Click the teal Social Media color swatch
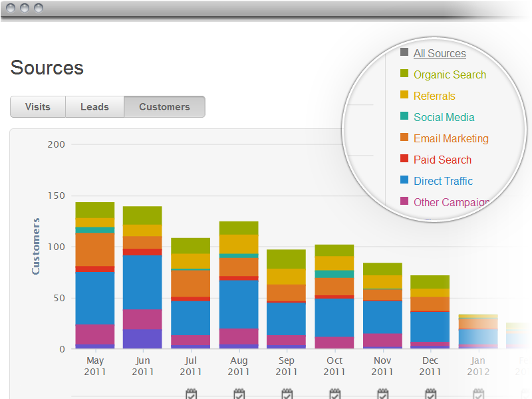The height and width of the screenshot is (399, 532). (x=404, y=116)
